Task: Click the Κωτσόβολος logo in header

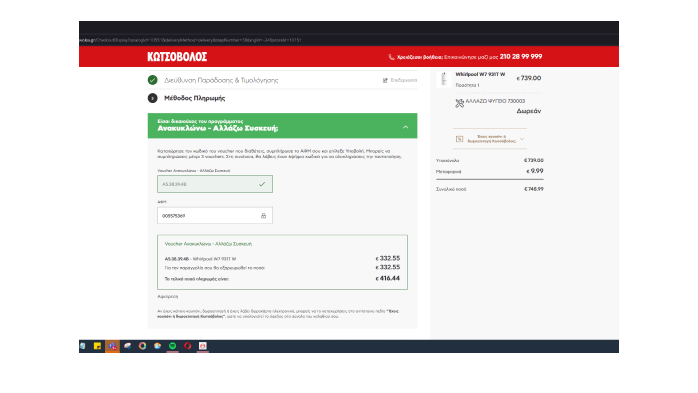Action: tap(177, 57)
